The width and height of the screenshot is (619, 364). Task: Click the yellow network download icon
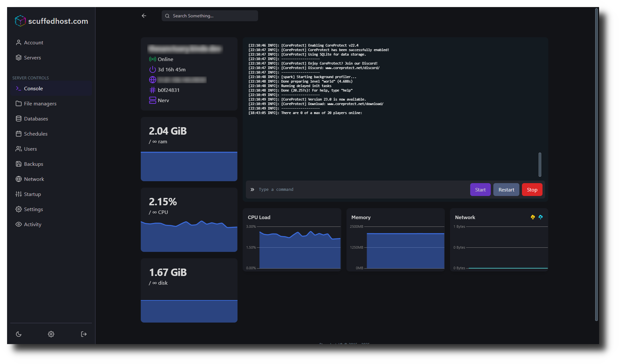coord(533,217)
